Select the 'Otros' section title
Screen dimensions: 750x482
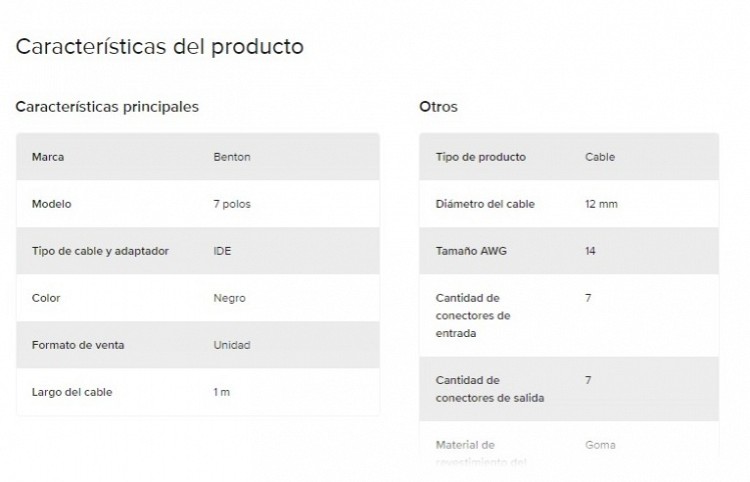438,107
